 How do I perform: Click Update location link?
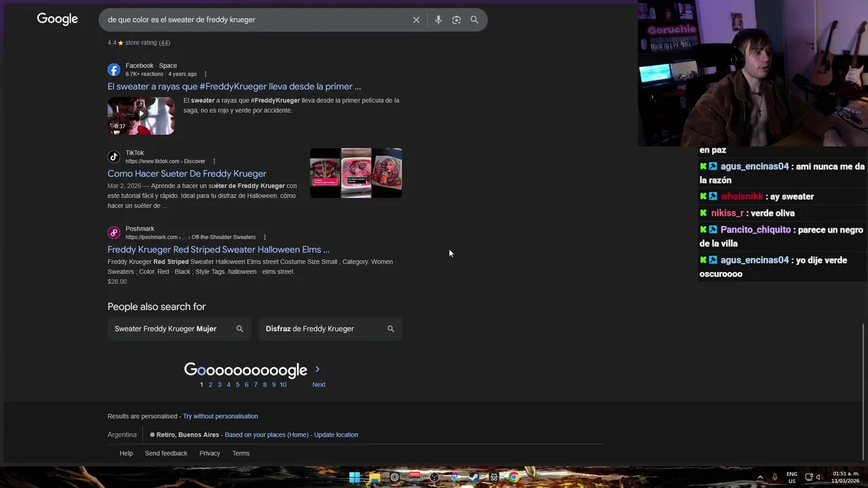click(336, 434)
